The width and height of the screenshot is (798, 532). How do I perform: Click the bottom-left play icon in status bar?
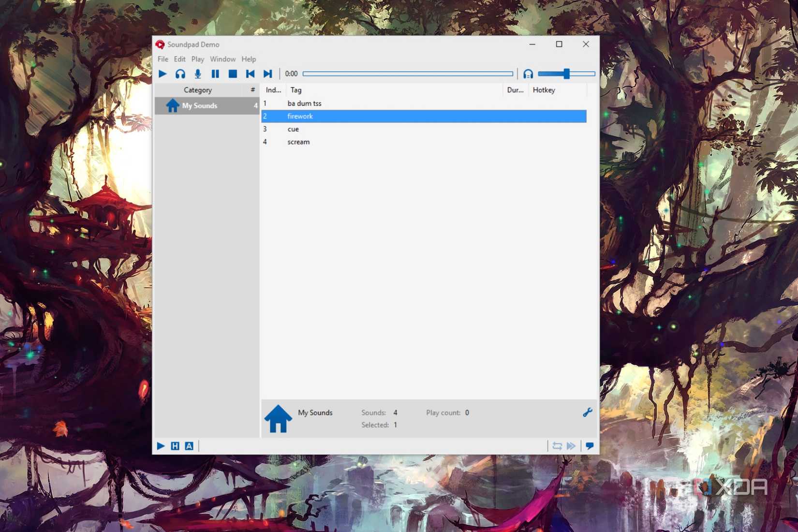tap(161, 446)
